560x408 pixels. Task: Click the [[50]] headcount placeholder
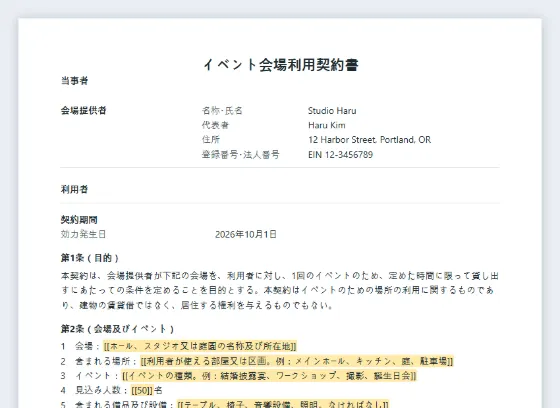142,390
